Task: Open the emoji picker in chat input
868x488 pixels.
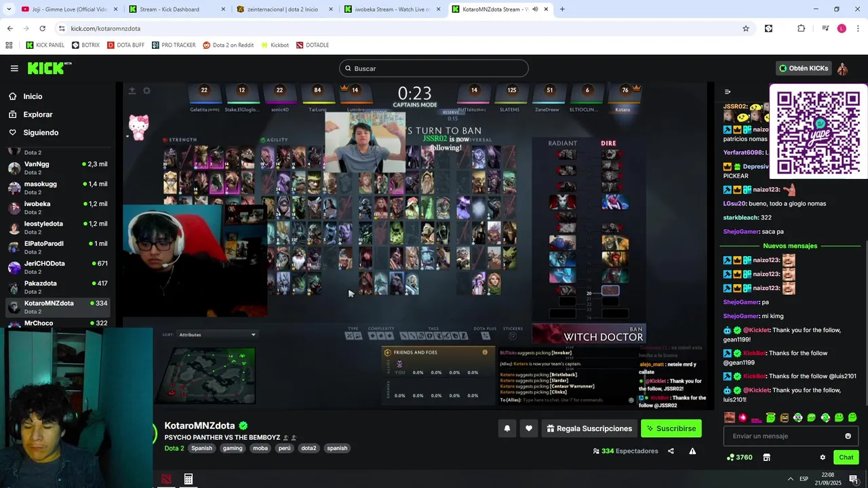Action: click(x=848, y=436)
